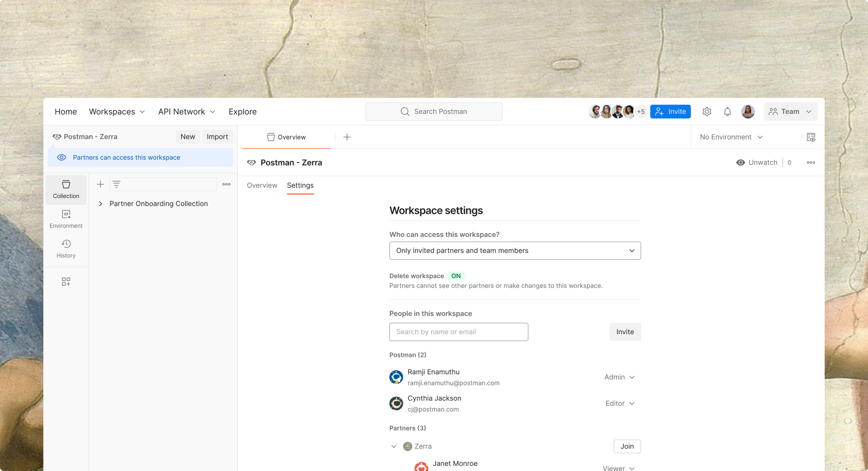
Task: Switch to the workspace Overview tab
Action: [262, 185]
